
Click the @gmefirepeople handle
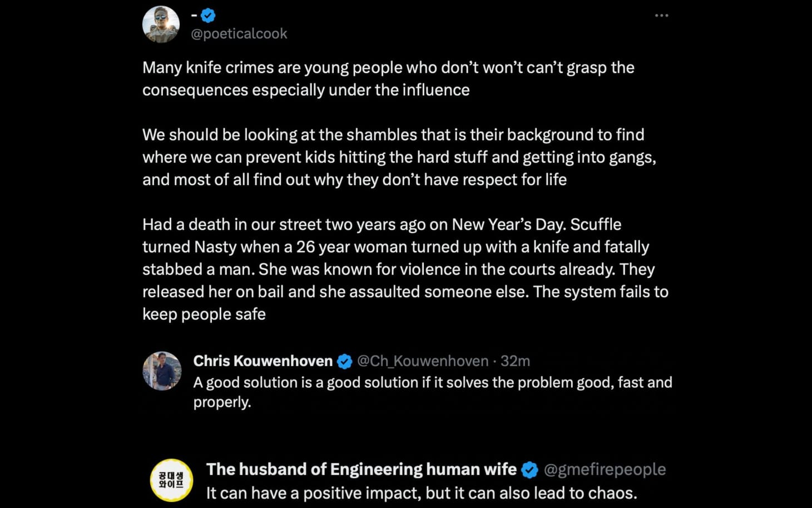click(x=605, y=470)
